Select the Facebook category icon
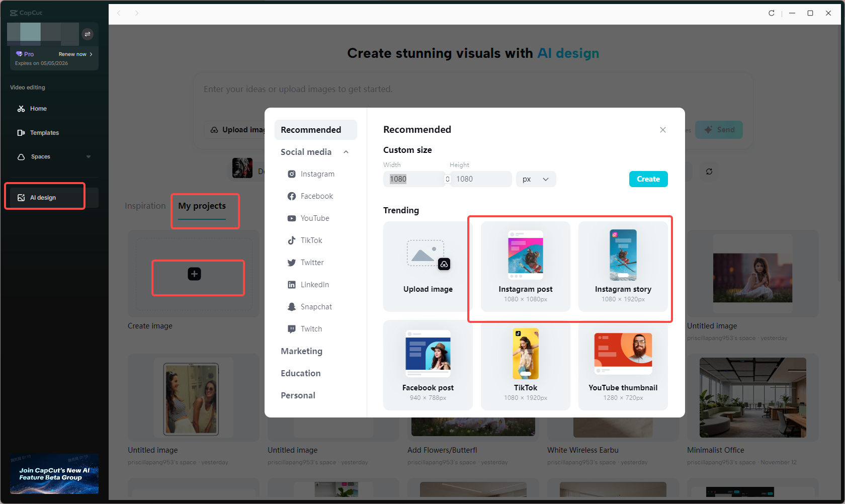Screen dimensions: 845x504 tap(292, 196)
